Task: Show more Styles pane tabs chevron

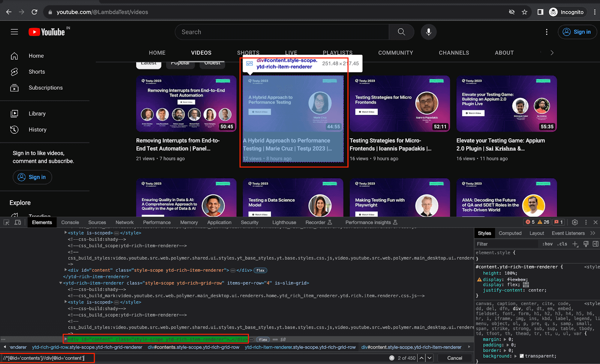Action: [x=593, y=233]
